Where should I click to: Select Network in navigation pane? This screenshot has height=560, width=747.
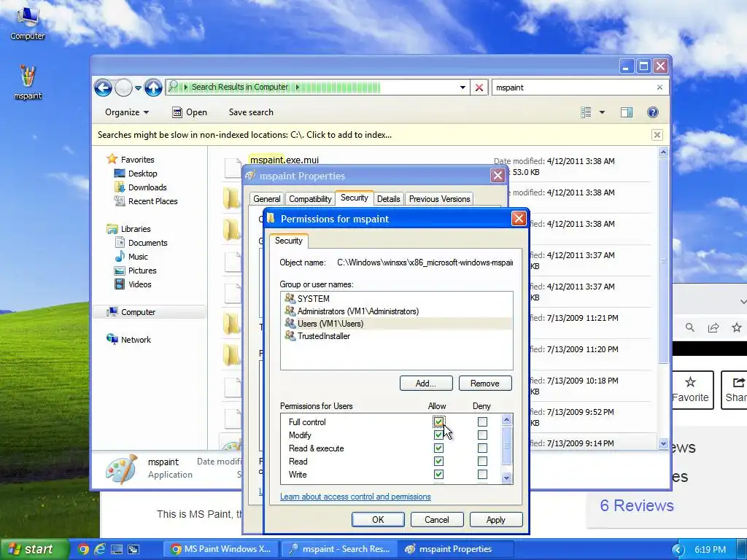tap(128, 340)
